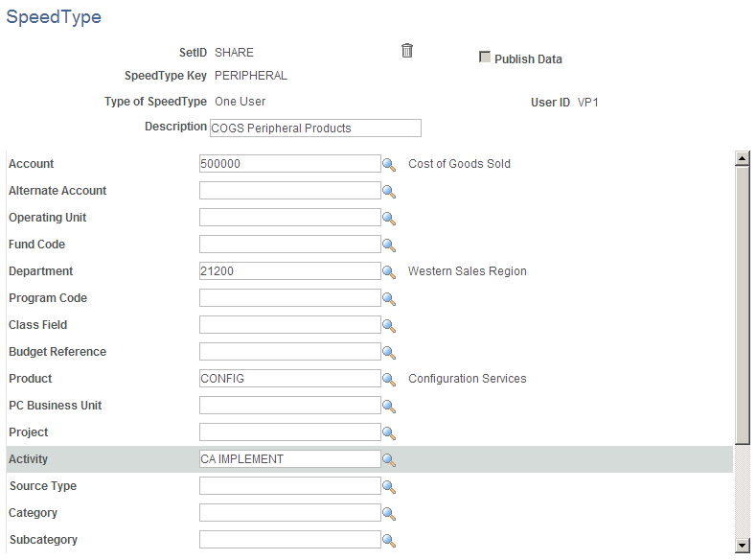Focus the Program Code input field

click(x=289, y=297)
